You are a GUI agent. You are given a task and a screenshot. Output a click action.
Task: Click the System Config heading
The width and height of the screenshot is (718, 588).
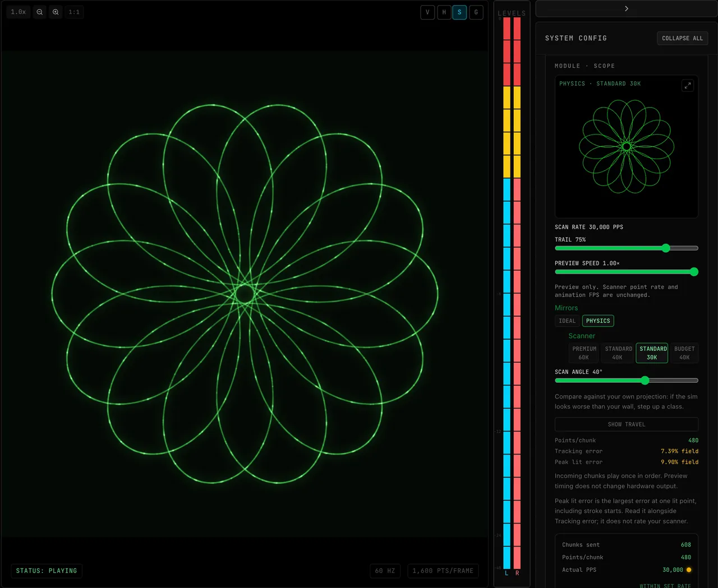coord(576,38)
